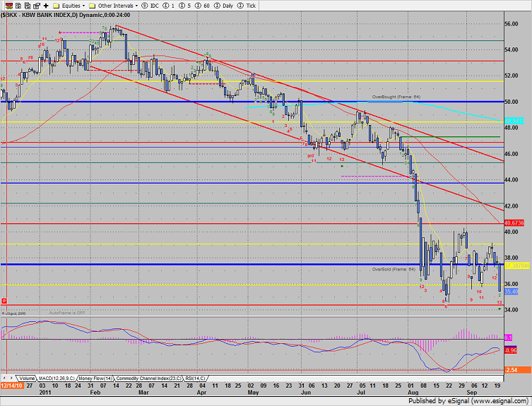Open the Equities folder dropdown

tap(69, 6)
